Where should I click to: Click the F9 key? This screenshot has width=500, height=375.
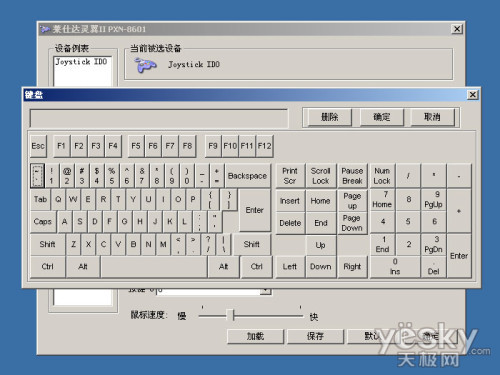[213, 146]
